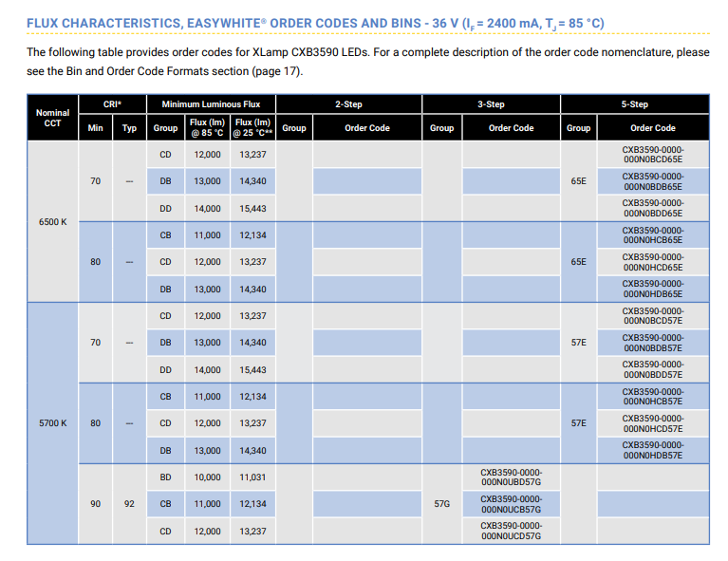728x561 pixels.
Task: Select the 'Order Code' header under 5-Step
Action: pyautogui.click(x=653, y=128)
